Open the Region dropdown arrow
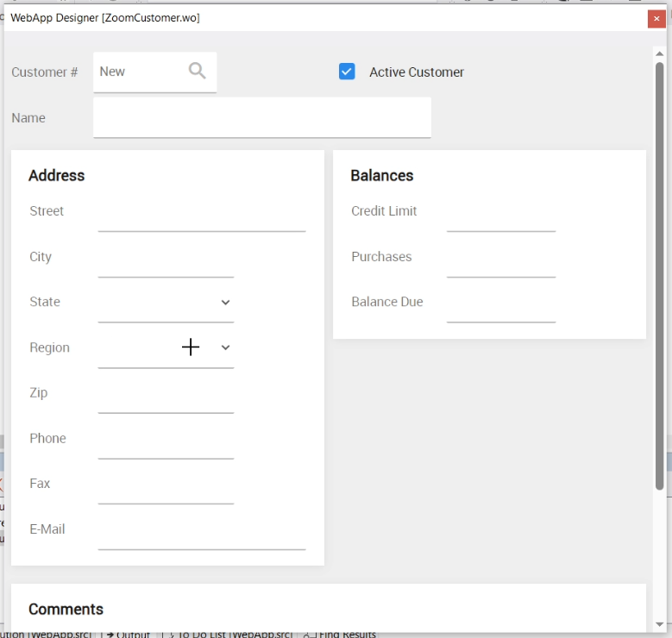Viewport: 672px width, 638px height. (x=225, y=347)
